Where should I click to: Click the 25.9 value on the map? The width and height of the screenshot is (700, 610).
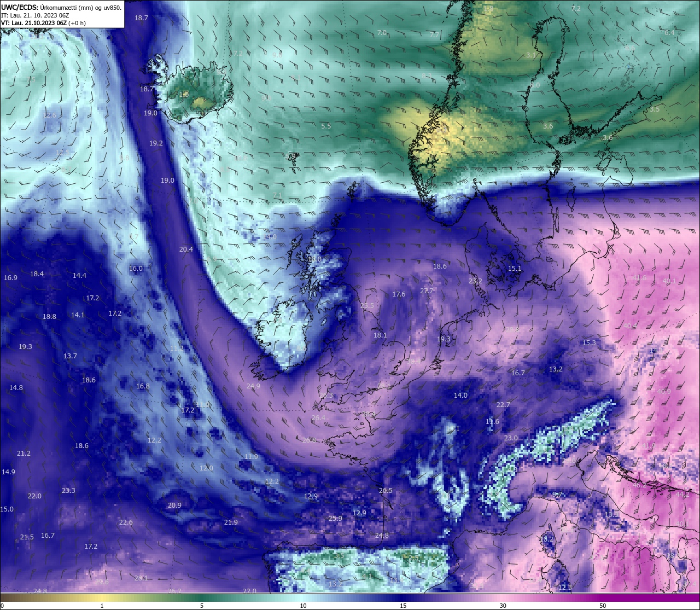[335, 519]
